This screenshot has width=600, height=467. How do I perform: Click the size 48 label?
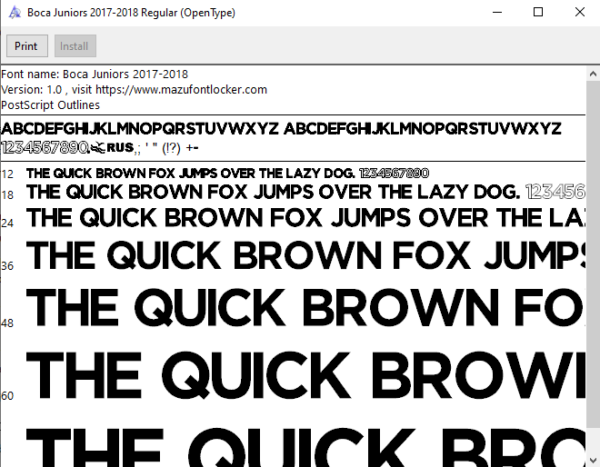[7, 323]
